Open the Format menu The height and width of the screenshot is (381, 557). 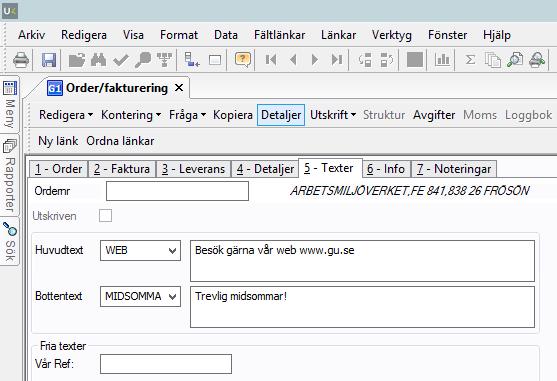click(179, 35)
